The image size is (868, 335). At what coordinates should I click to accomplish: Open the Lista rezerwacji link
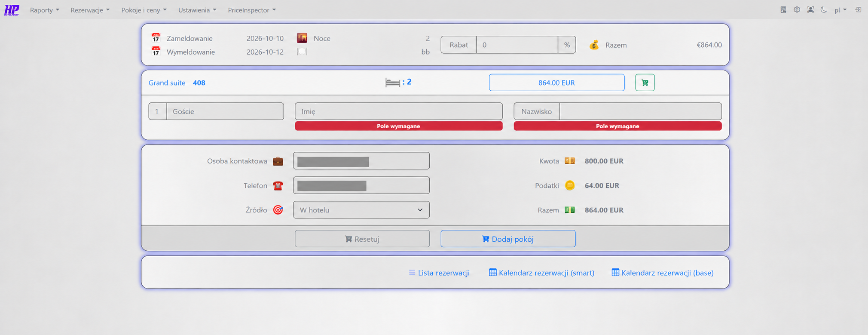[x=439, y=273]
